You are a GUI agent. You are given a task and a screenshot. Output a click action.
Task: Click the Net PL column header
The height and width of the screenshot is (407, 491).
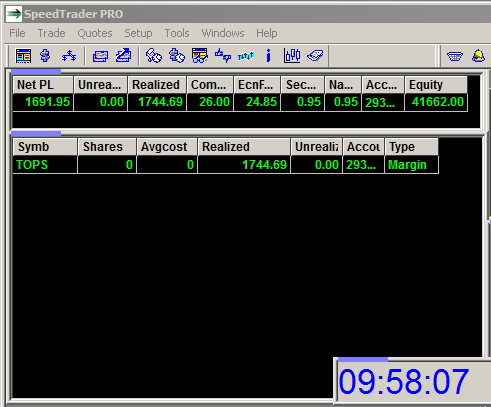coord(43,85)
